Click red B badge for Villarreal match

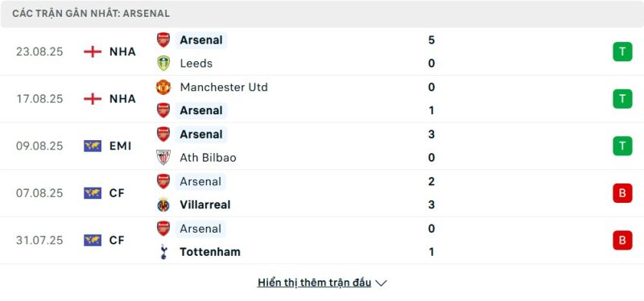[x=622, y=193]
